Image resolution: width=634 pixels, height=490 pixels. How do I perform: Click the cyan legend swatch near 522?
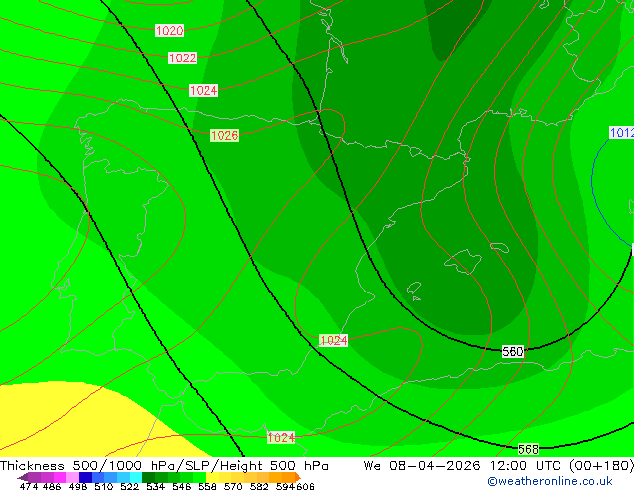[x=136, y=477]
